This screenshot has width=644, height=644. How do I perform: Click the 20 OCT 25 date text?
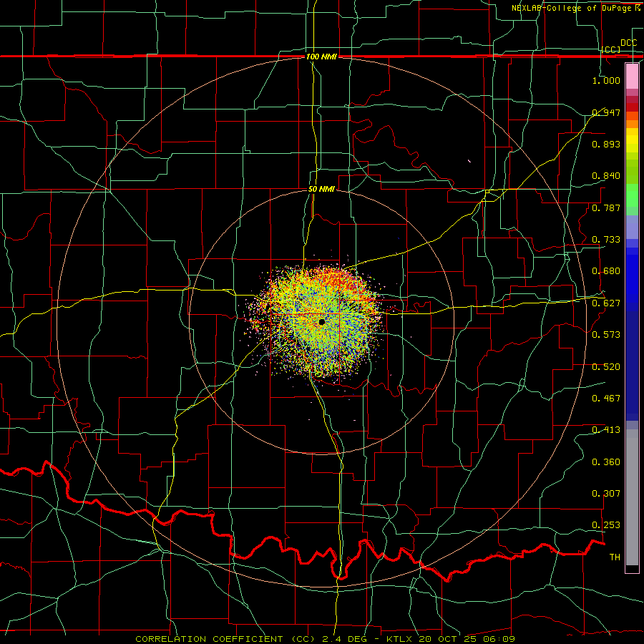pos(449,639)
